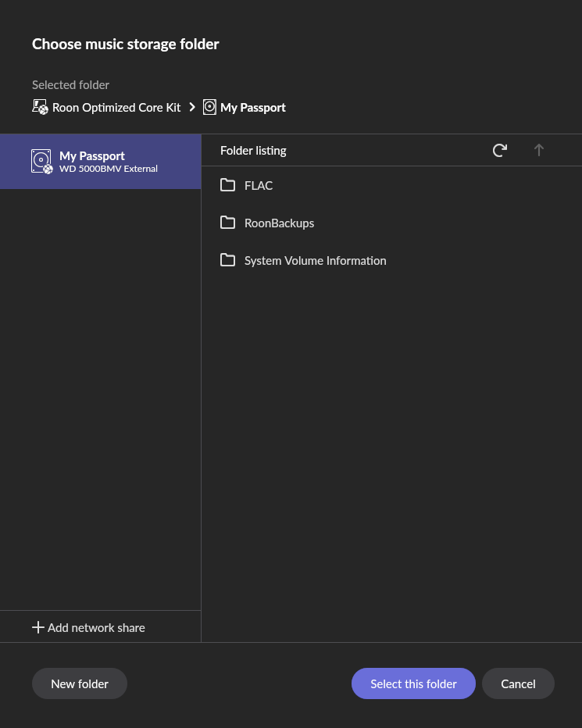Screen dimensions: 582x728
Task: Click the plus icon for network share
Action: pyautogui.click(x=38, y=628)
